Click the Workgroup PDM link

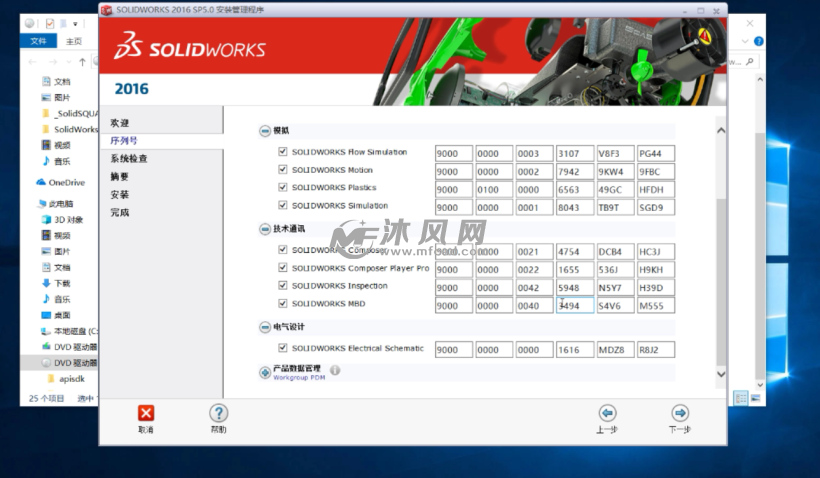(x=299, y=378)
